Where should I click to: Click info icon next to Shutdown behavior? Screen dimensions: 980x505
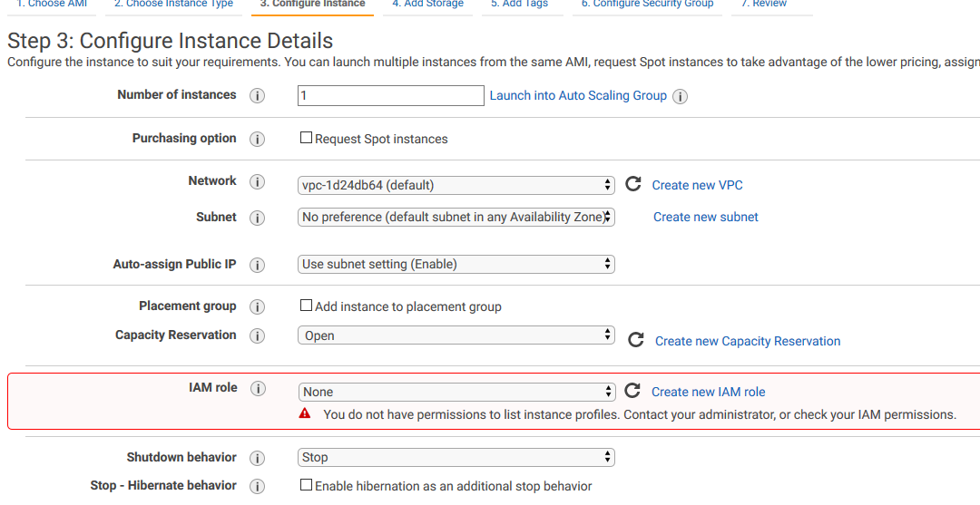pos(257,458)
